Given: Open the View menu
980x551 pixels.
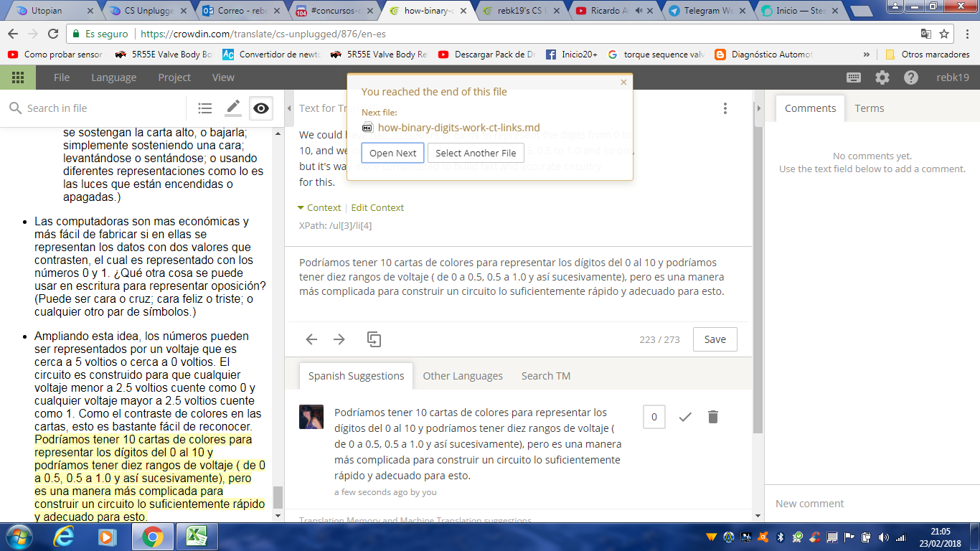Looking at the screenshot, I should 223,77.
